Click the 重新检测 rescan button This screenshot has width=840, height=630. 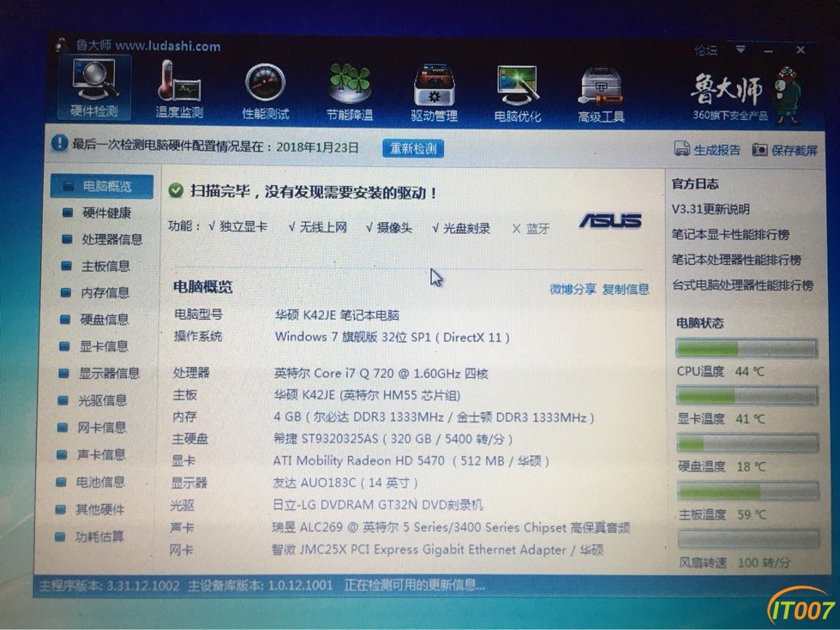413,148
